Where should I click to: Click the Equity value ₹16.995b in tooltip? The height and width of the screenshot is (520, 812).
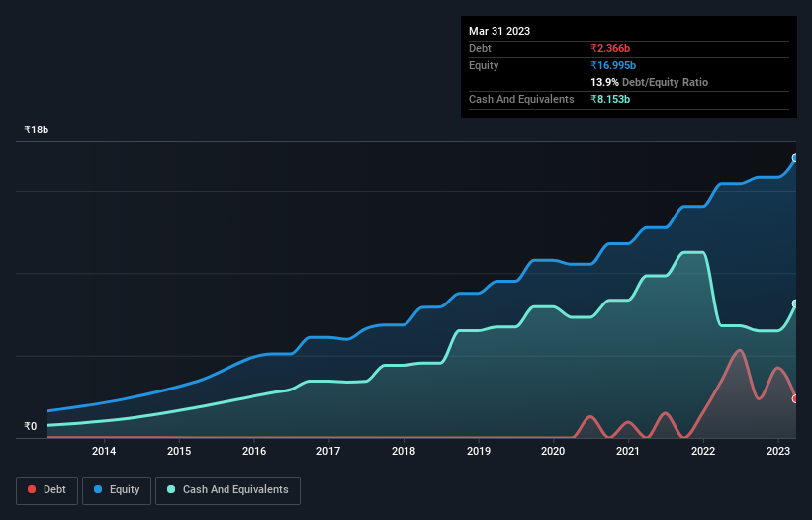point(613,65)
